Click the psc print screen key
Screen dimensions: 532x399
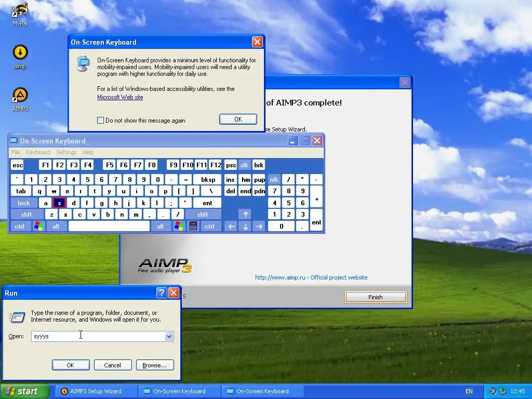click(231, 165)
